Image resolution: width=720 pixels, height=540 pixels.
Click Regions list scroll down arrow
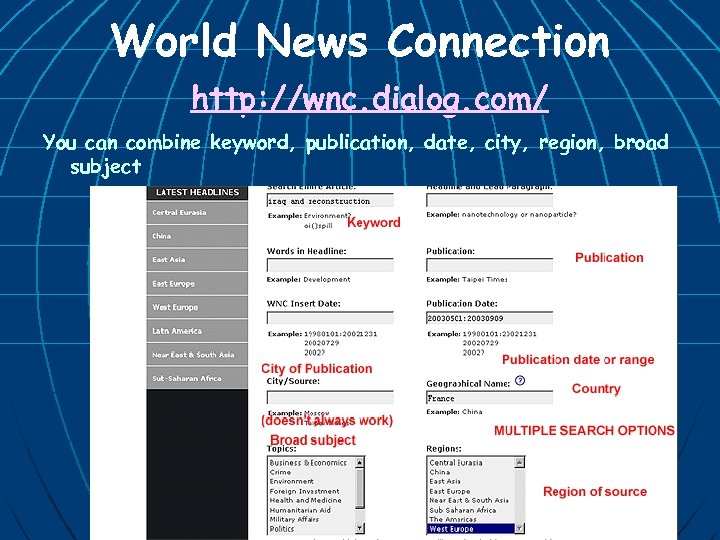click(x=520, y=529)
